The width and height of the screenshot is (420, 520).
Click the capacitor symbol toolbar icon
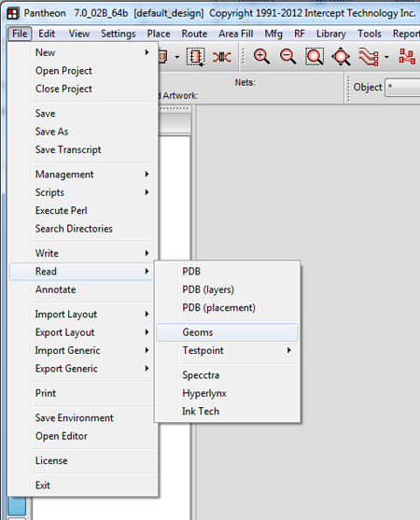pyautogui.click(x=222, y=57)
